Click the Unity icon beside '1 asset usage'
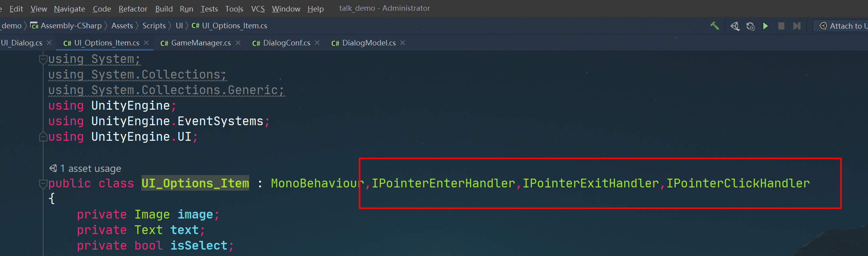Viewport: 868px width, 256px height. pyautogui.click(x=53, y=168)
